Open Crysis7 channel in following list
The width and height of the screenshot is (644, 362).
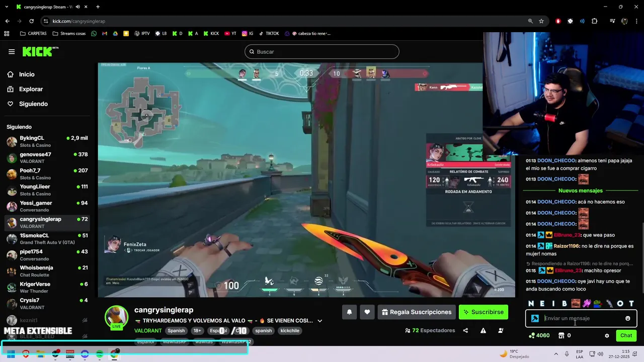[x=47, y=304]
